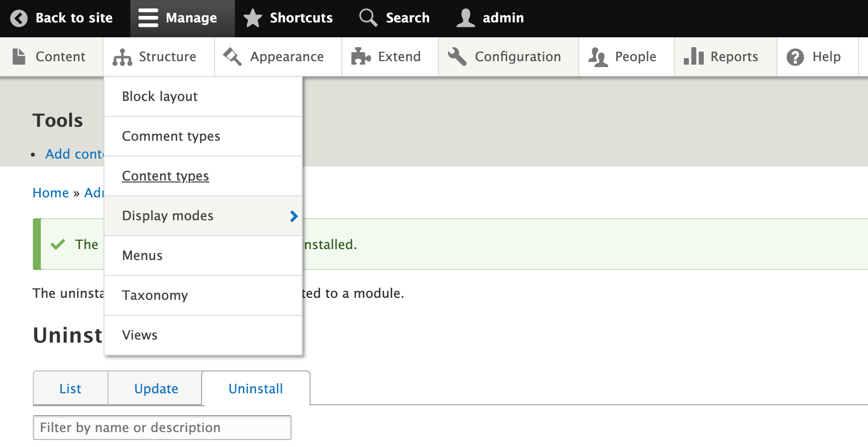Choose Display modes menu item
The image size is (868, 447).
click(x=203, y=216)
